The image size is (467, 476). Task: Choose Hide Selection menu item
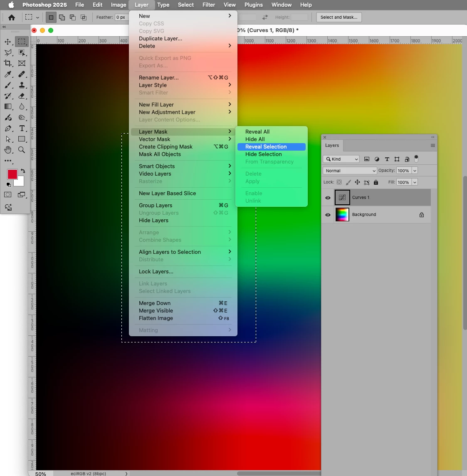pos(271,154)
